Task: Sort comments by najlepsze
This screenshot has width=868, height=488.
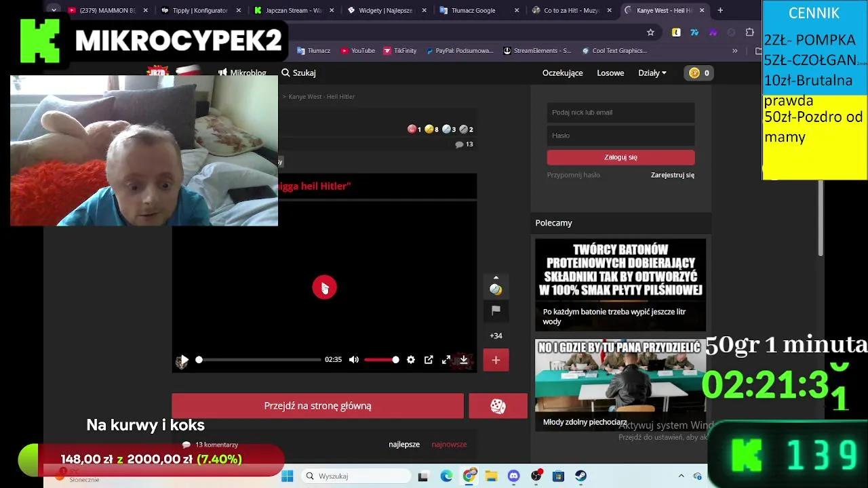Action: [404, 445]
